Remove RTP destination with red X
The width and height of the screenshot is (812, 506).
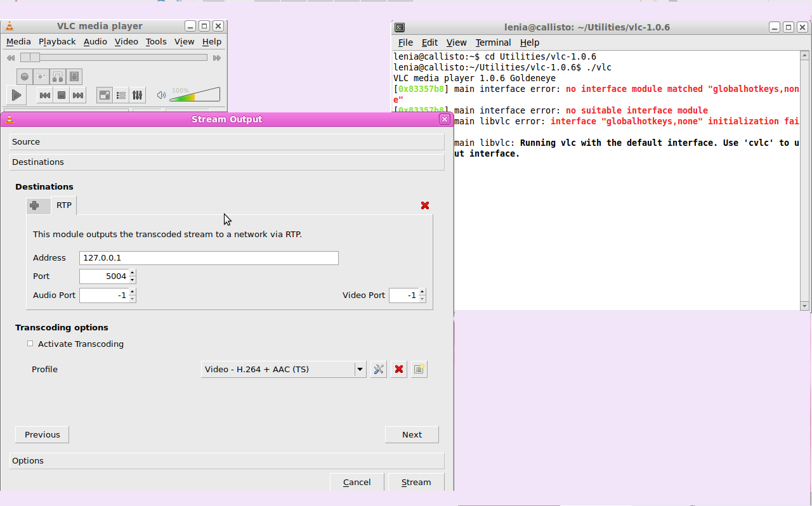click(x=425, y=205)
